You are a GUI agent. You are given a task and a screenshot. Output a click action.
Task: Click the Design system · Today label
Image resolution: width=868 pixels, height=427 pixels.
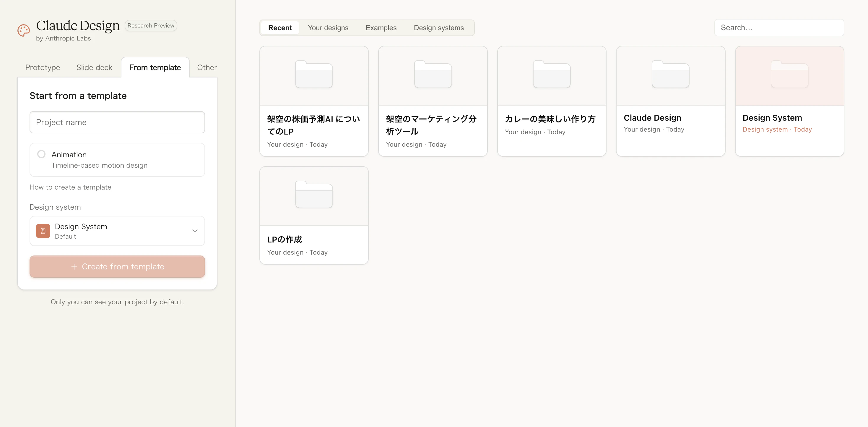pyautogui.click(x=777, y=130)
